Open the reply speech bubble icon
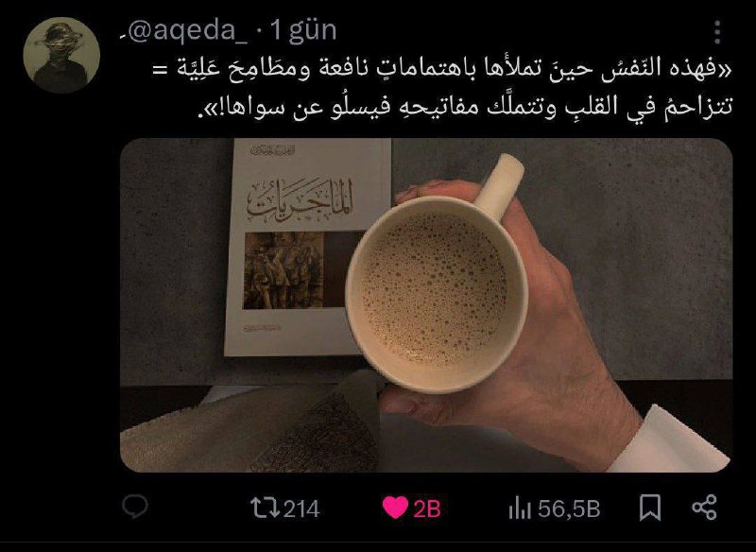This screenshot has height=552, width=756. click(135, 508)
